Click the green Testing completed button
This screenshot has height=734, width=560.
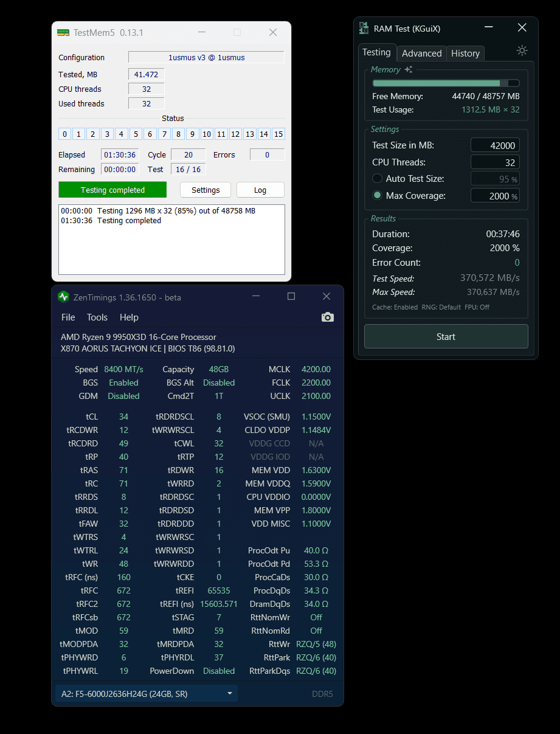112,190
